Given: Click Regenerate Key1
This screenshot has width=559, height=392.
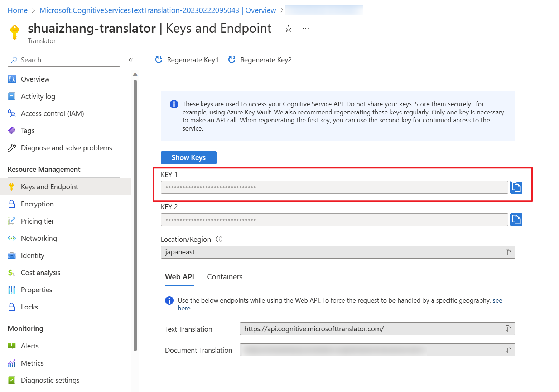Looking at the screenshot, I should point(187,60).
